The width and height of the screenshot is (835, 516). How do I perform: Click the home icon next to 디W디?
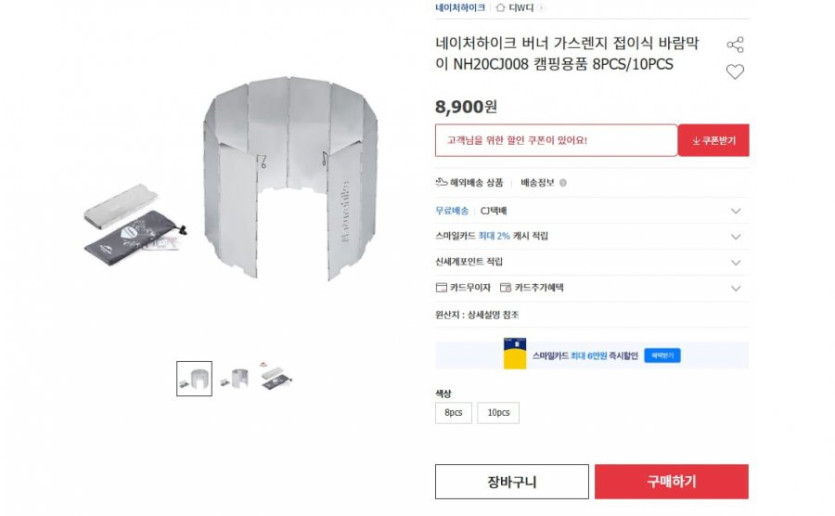tap(501, 8)
